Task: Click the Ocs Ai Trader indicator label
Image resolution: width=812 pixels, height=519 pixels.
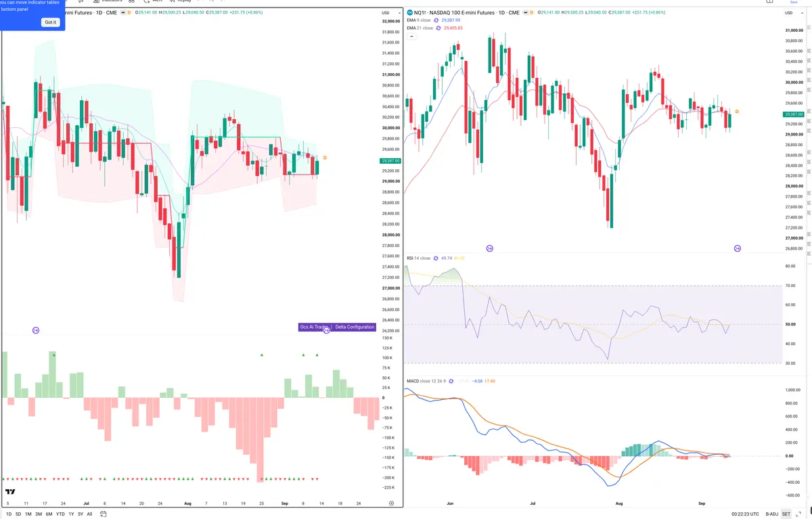Action: (x=313, y=327)
